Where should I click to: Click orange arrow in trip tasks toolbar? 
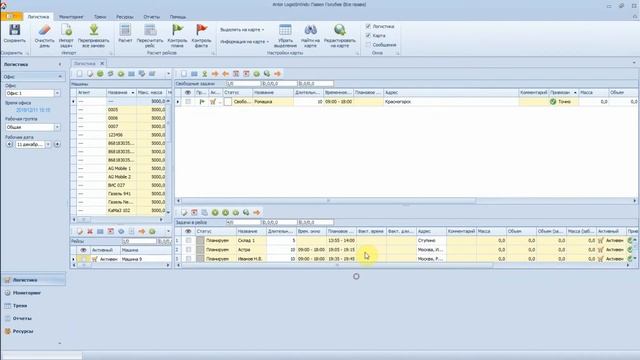click(256, 213)
